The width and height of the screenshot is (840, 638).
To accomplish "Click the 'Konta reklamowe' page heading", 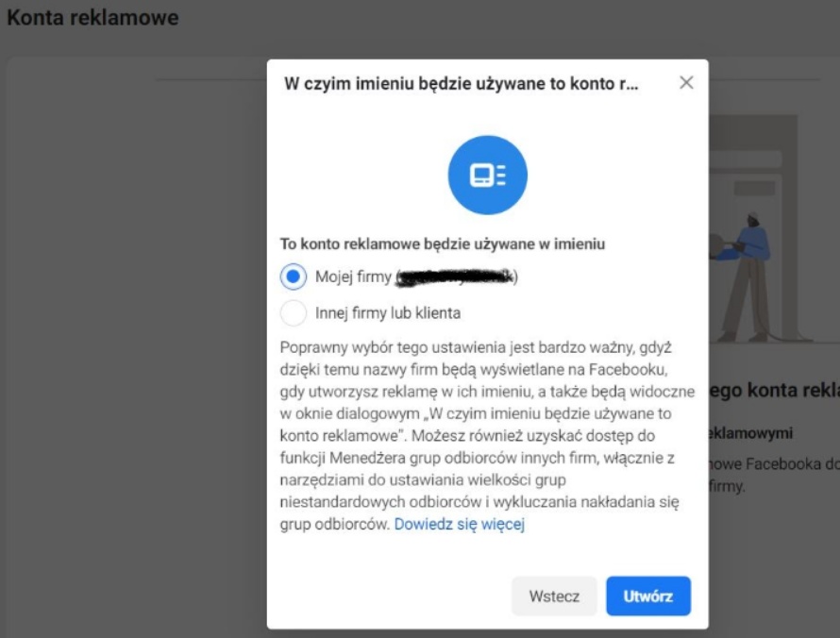I will [x=92, y=18].
